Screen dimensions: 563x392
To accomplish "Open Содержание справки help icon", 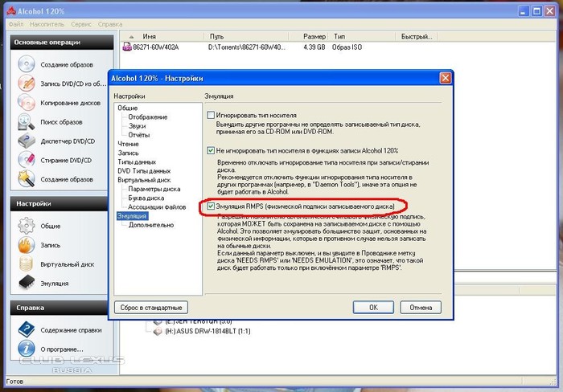I will [x=27, y=329].
